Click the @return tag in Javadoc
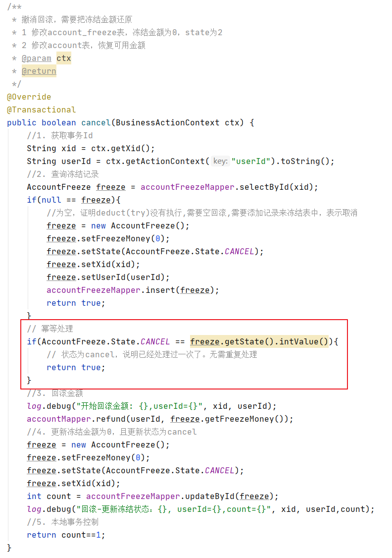The image size is (392, 558). (x=39, y=71)
